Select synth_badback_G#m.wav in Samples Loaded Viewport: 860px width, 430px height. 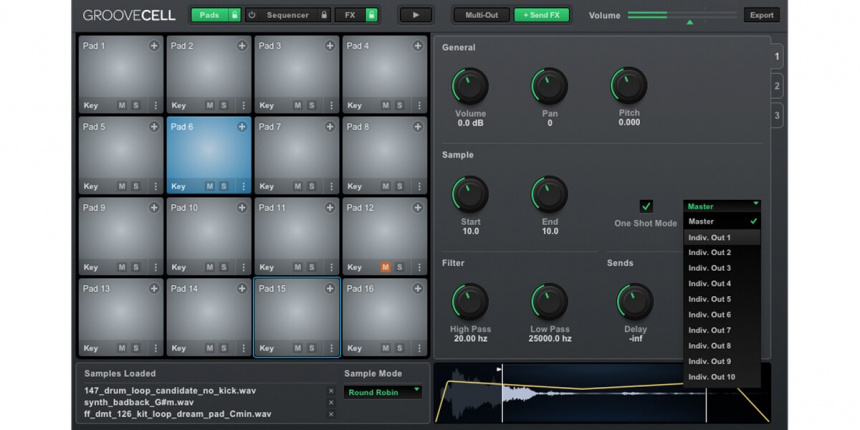[139, 403]
